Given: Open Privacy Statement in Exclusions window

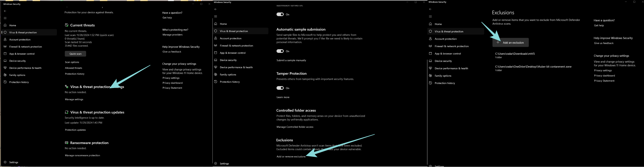Looking at the screenshot, I should click(x=604, y=81).
